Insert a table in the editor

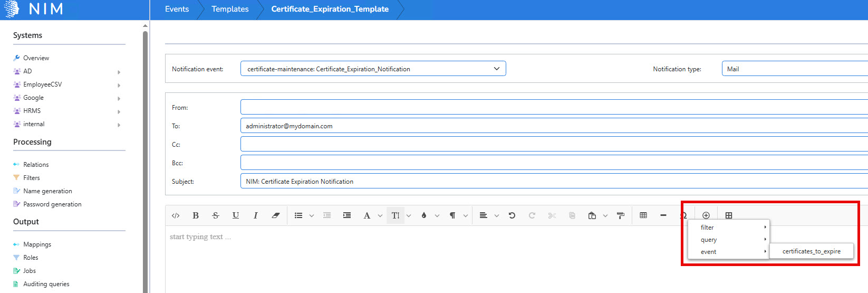[x=643, y=215]
